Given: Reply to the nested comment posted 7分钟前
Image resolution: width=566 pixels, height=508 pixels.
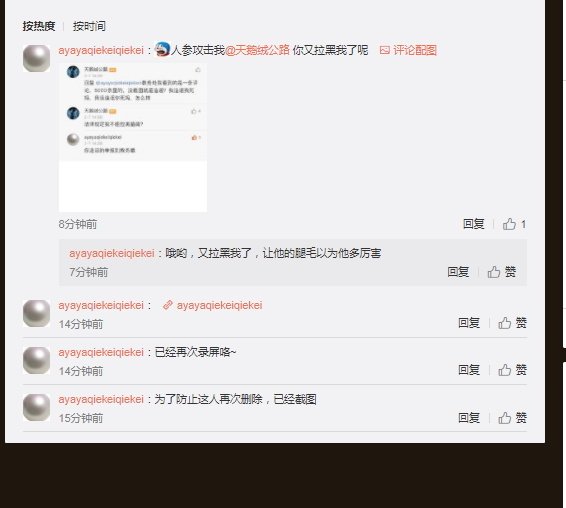Looking at the screenshot, I should (x=458, y=272).
